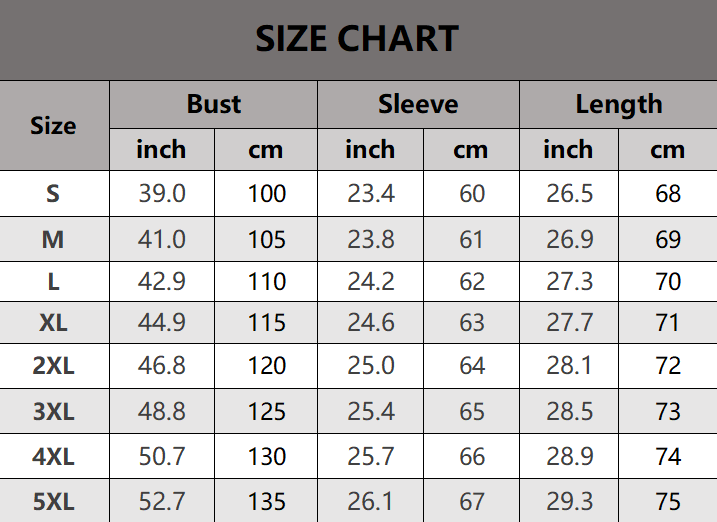717x522 pixels.
Task: Select the inch subheader under Length
Action: click(x=568, y=150)
